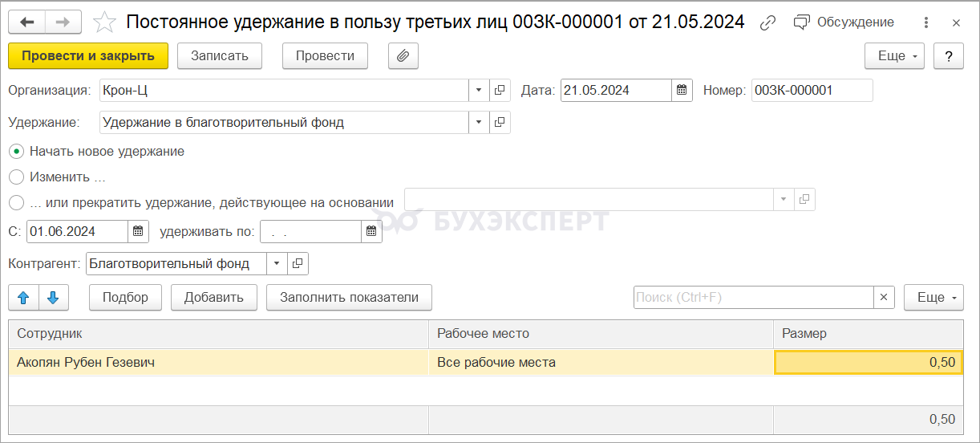The width and height of the screenshot is (980, 443).
Task: Close the document form with X
Action: point(956,22)
